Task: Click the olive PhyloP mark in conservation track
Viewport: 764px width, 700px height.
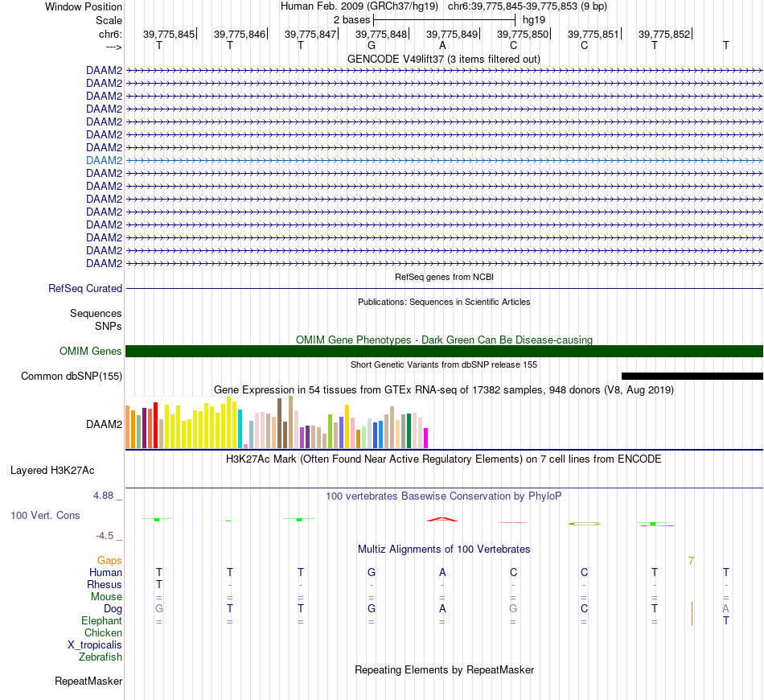Action: (x=585, y=524)
